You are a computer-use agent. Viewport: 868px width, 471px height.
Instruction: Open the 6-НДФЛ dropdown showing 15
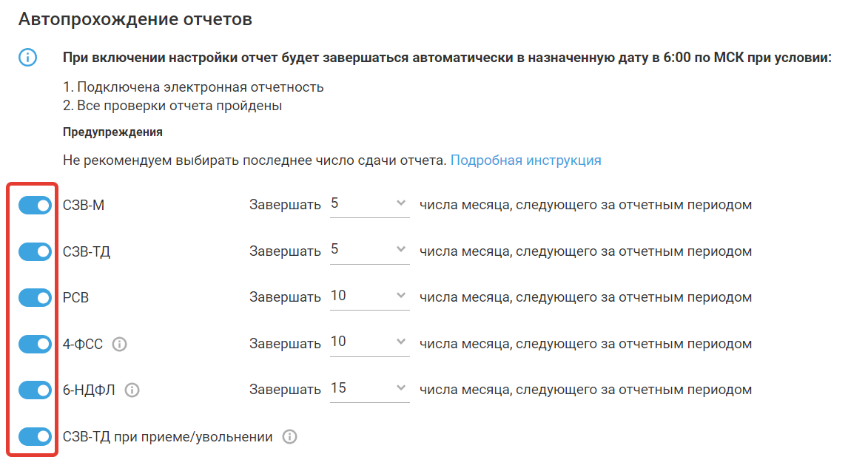coord(368,388)
